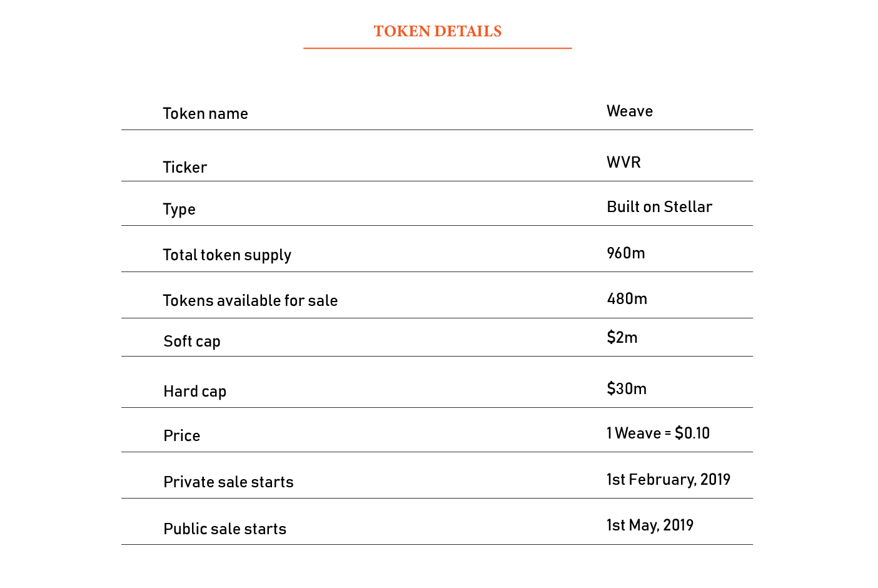Select the 1 Weave = $0.10 price text
Image resolution: width=878 pixels, height=588 pixels.
658,433
